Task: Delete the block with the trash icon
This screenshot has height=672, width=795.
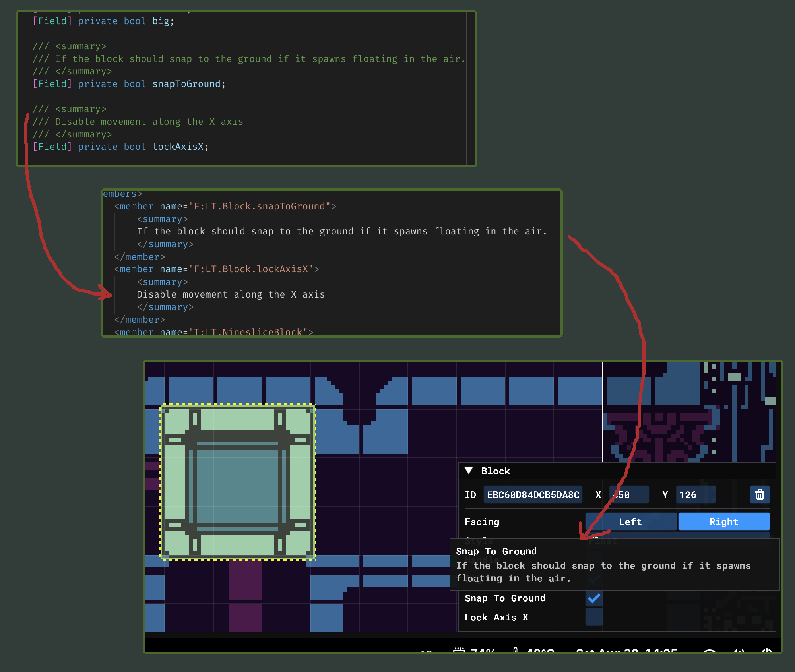Action: click(759, 494)
